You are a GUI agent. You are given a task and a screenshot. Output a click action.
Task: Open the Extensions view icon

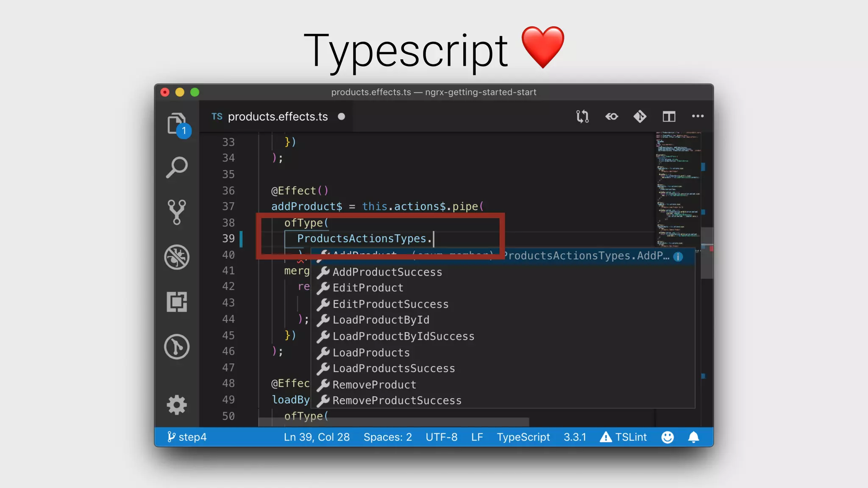coord(177,302)
